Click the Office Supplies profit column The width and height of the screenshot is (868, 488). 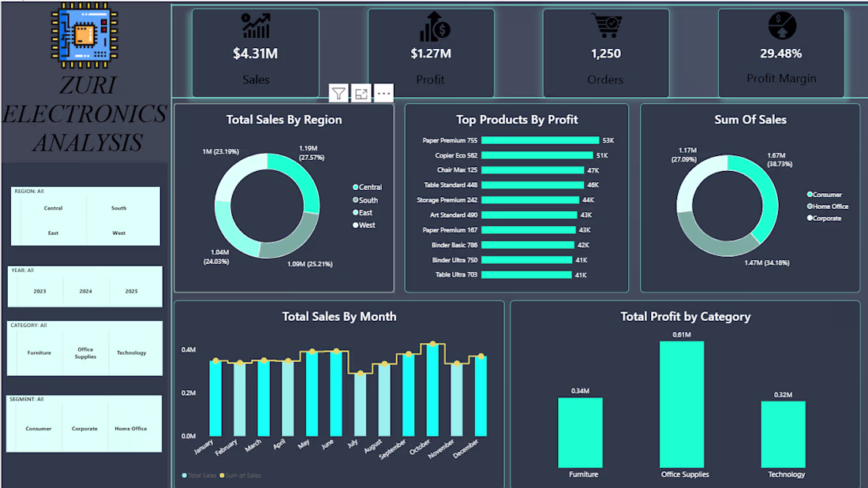pyautogui.click(x=682, y=404)
